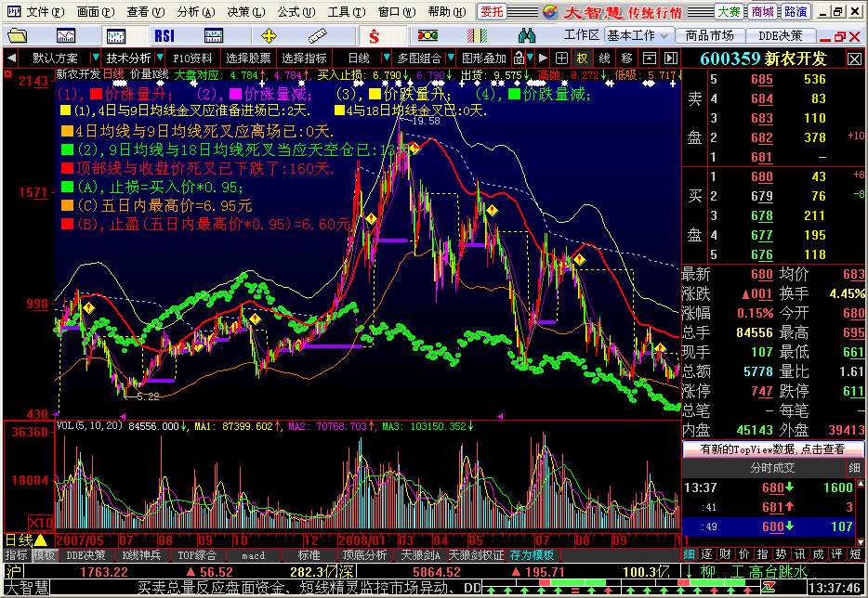This screenshot has height=598, width=868.
Task: Open the dropdown arrow beside the lock icon
Action: point(531,58)
